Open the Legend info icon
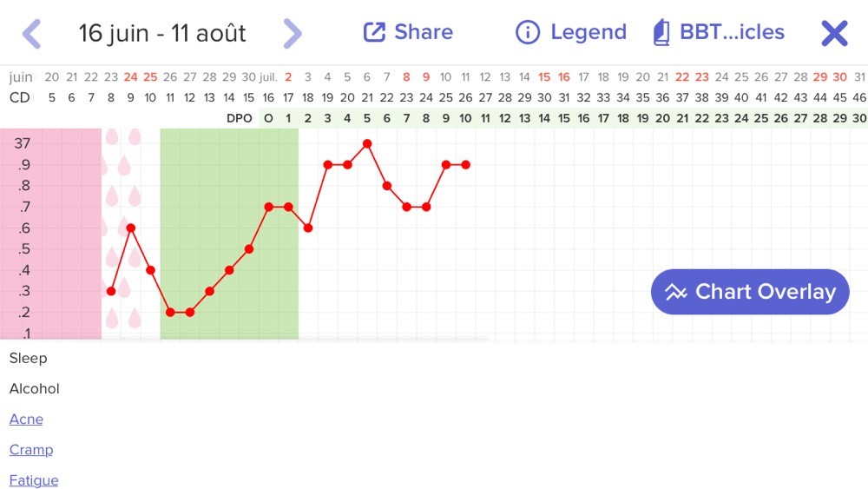The image size is (868, 489). point(528,32)
